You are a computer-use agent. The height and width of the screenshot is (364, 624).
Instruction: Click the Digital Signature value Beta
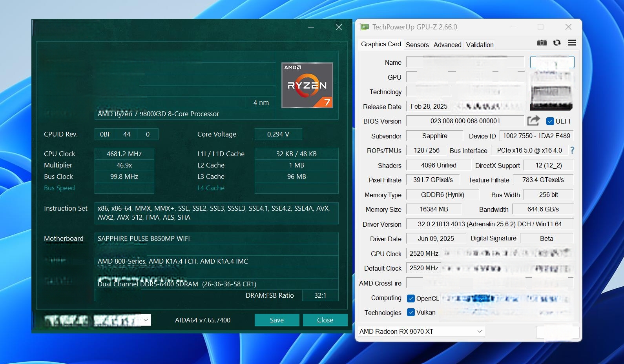547,238
